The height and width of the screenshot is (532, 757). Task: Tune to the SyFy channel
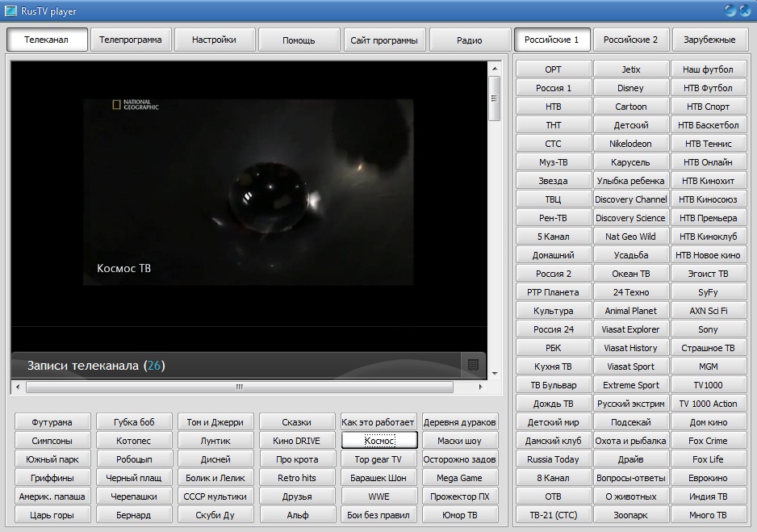click(709, 292)
